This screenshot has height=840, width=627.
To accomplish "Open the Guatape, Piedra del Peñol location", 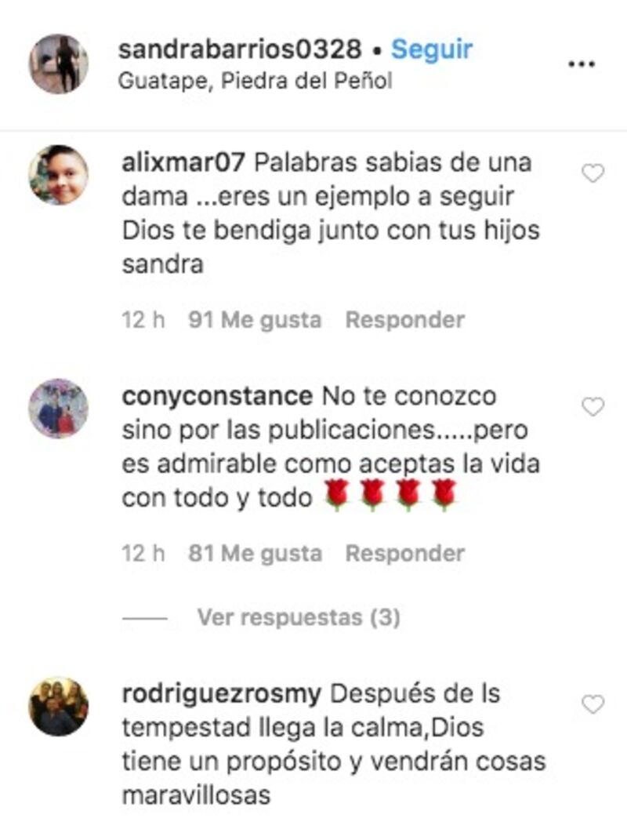I will [x=255, y=81].
